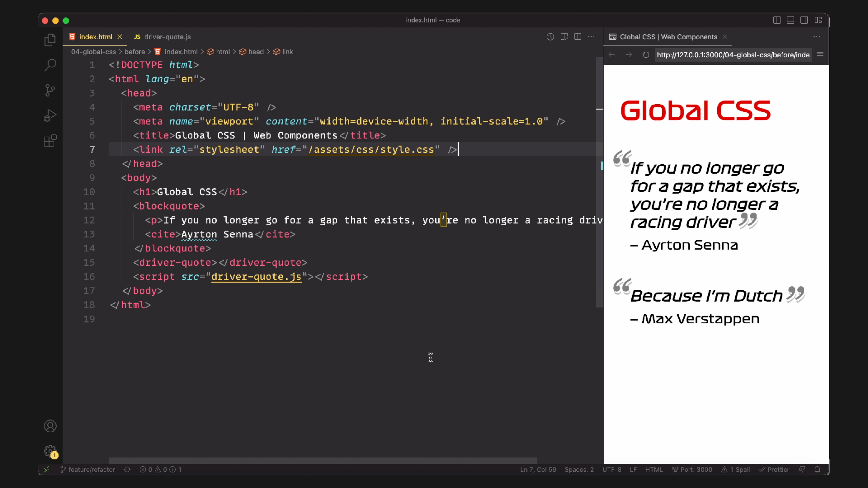Click the split editor right icon

[577, 37]
